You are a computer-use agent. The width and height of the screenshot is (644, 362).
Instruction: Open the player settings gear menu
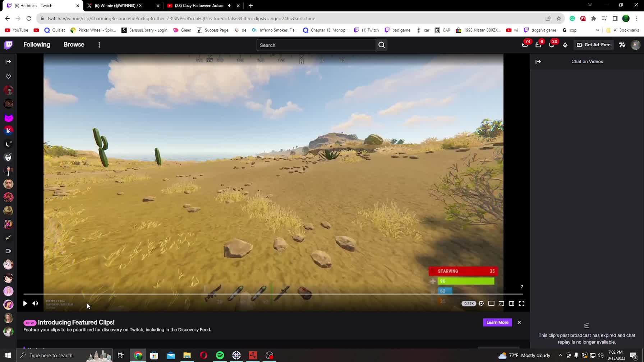[481, 303]
